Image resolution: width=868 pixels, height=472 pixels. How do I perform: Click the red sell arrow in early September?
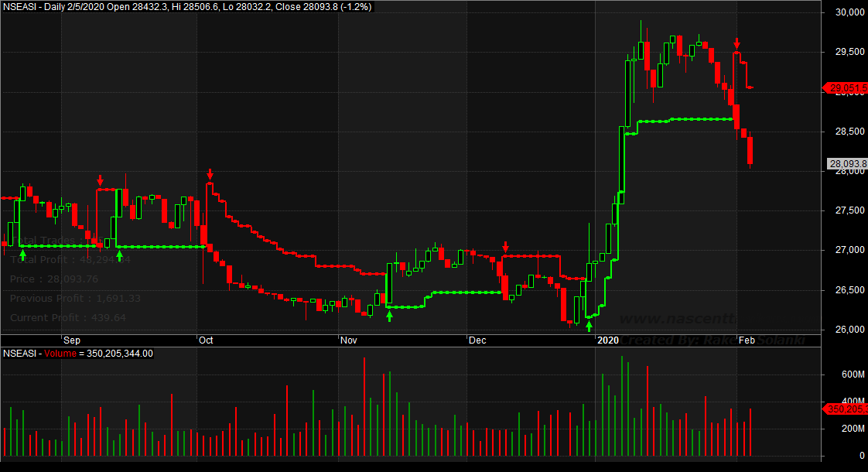(100, 180)
